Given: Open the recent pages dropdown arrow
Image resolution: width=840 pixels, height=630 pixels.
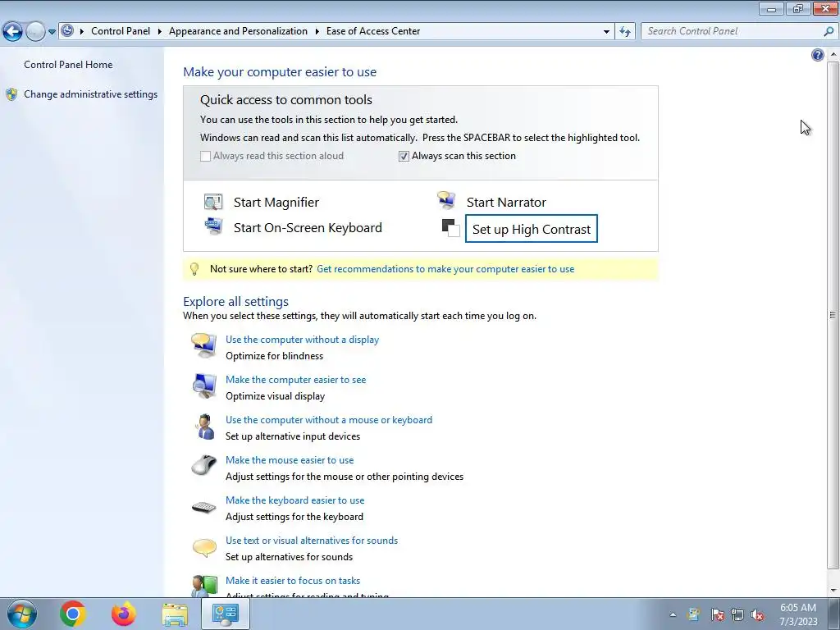Looking at the screenshot, I should [x=52, y=32].
